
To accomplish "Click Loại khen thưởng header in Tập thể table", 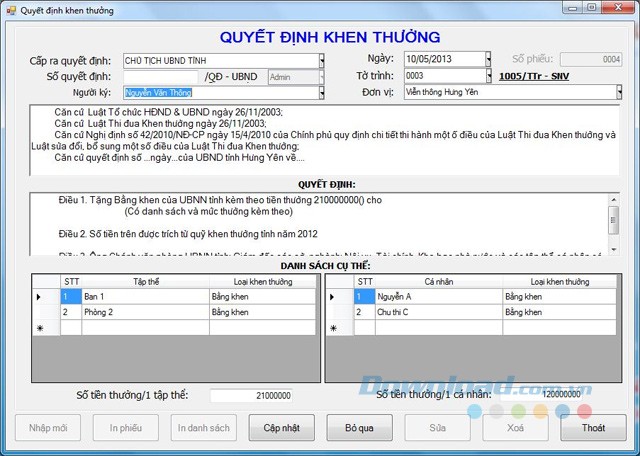I will tap(262, 282).
